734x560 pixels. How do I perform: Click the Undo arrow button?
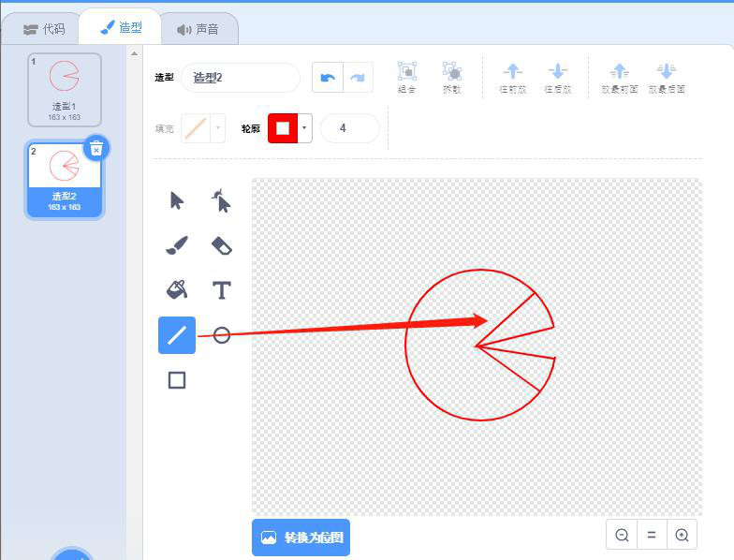[x=327, y=78]
